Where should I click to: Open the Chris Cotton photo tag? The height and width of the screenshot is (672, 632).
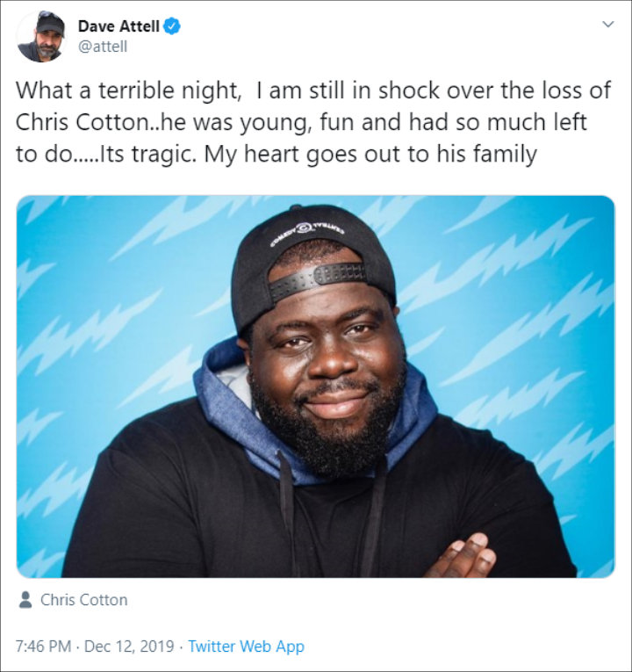tap(84, 600)
